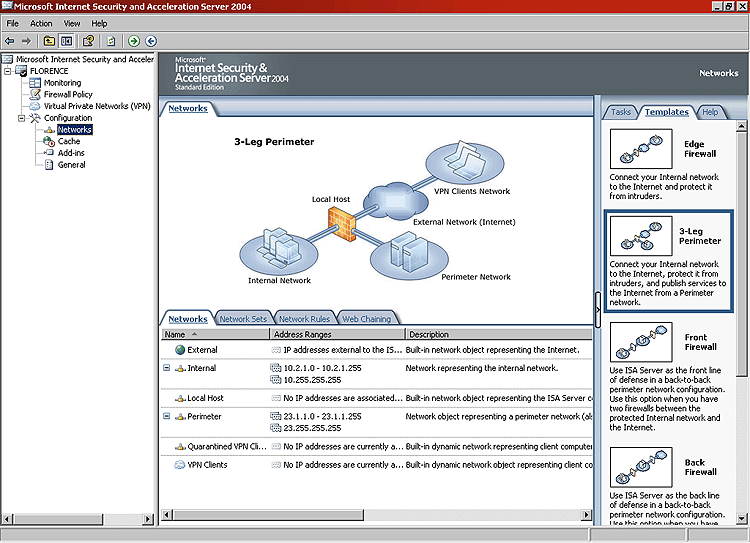Click the top Networks tab
The image size is (750, 543).
(x=188, y=109)
